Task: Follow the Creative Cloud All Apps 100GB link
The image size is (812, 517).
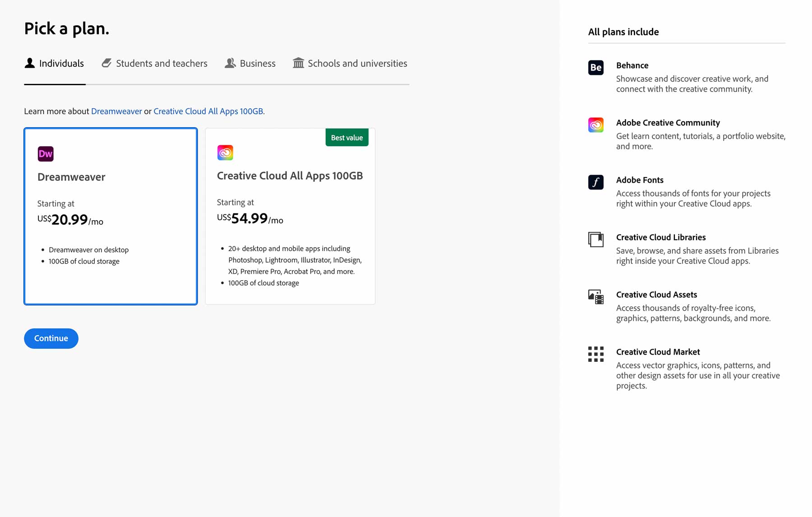Action: [208, 111]
